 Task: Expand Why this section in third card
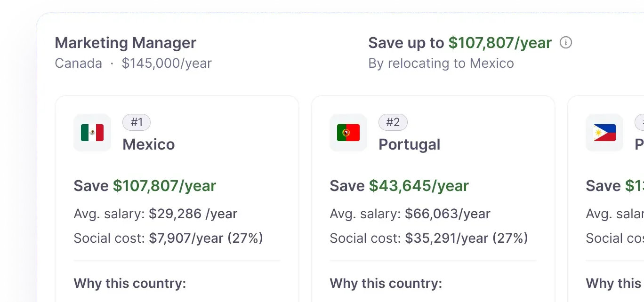615,284
